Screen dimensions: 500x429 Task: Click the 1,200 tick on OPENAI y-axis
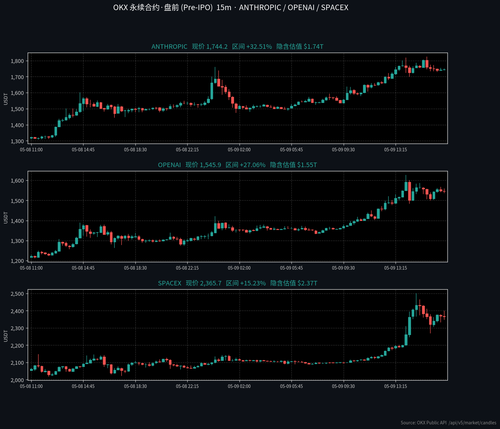[17, 261]
